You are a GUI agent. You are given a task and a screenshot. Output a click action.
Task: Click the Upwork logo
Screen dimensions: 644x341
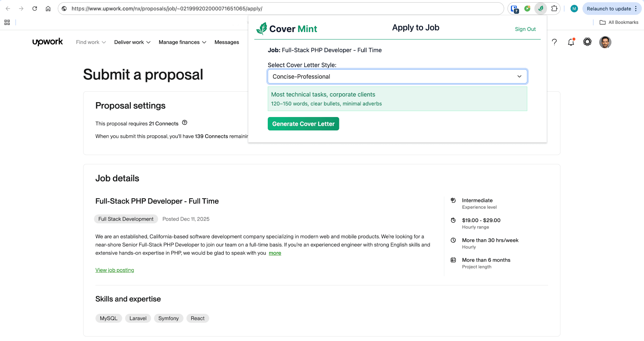coord(47,42)
